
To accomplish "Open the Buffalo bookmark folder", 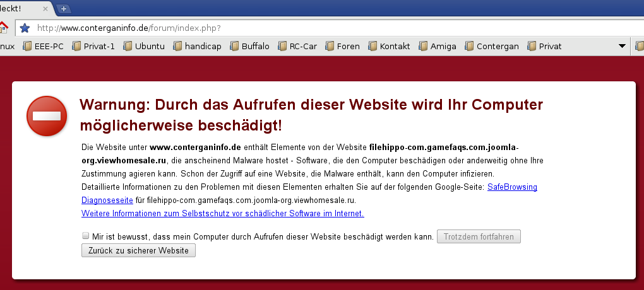I will click(249, 46).
